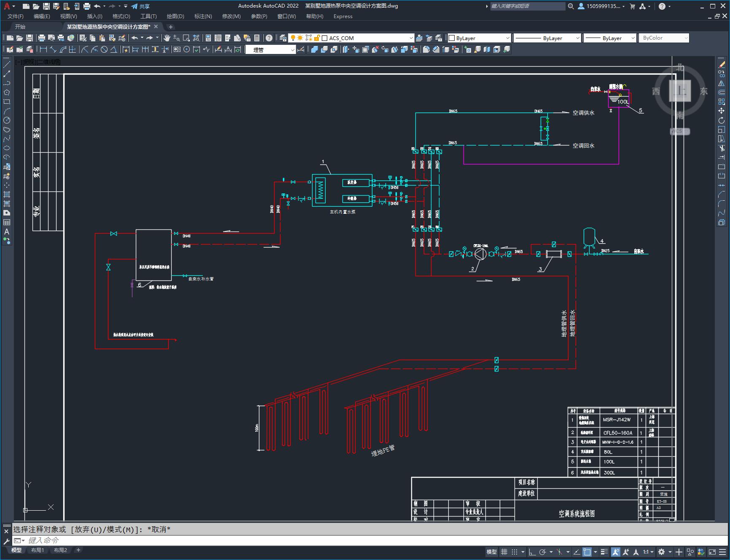
Task: Click the Angular dimension tool
Action: pyautogui.click(x=114, y=49)
